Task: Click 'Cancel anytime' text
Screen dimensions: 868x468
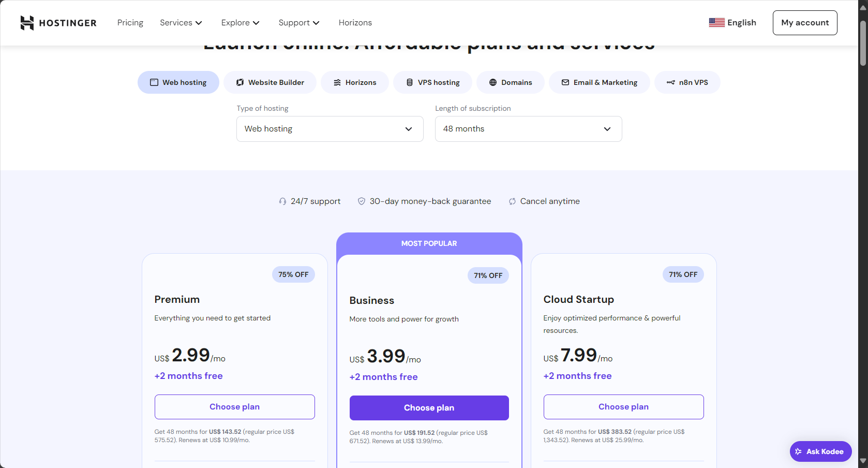Action: 550,201
